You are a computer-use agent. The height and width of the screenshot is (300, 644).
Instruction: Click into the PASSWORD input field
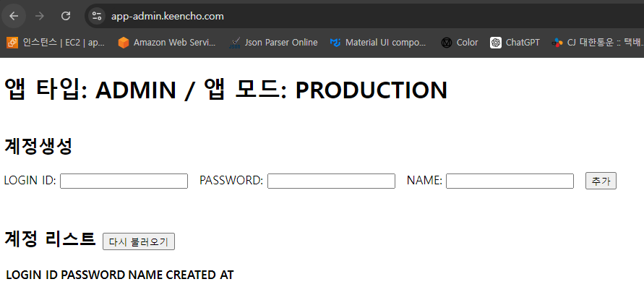[x=331, y=181]
